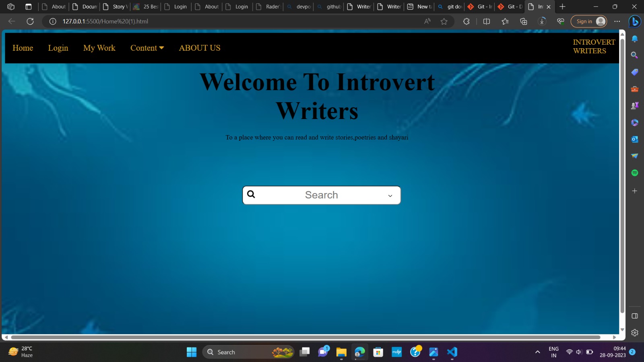This screenshot has height=362, width=644.
Task: Switch to the Rader' tab
Action: [x=268, y=6]
